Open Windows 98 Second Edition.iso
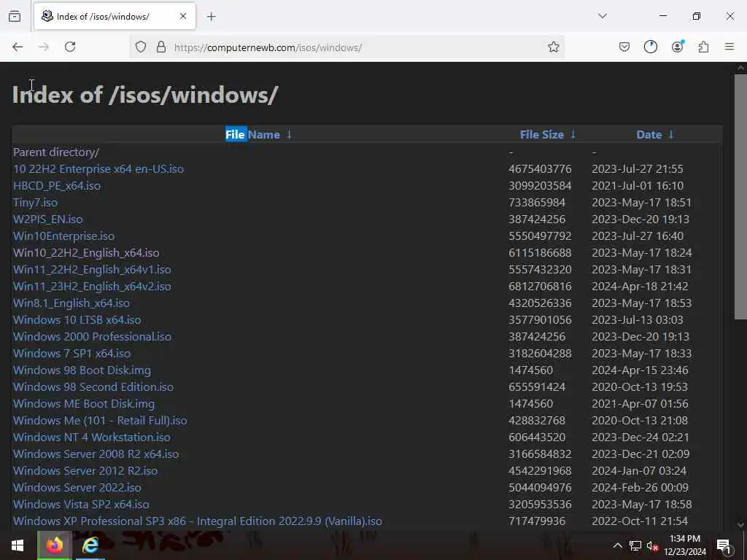The width and height of the screenshot is (747, 560). click(x=93, y=387)
